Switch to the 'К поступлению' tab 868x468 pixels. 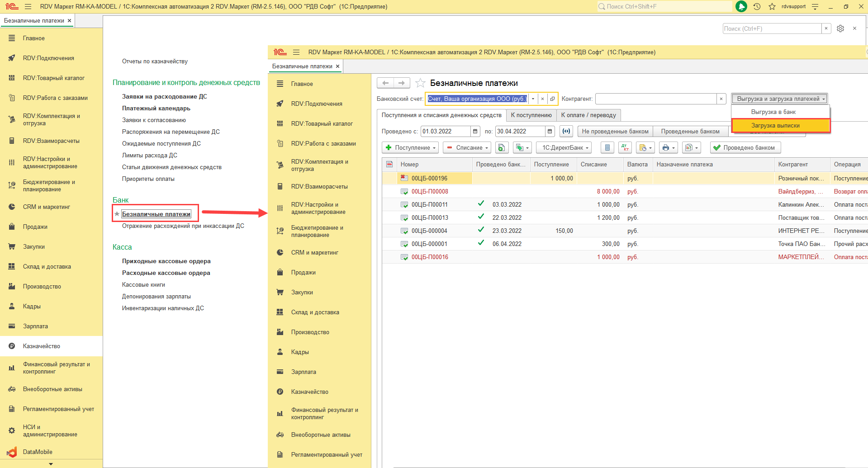tap(531, 115)
